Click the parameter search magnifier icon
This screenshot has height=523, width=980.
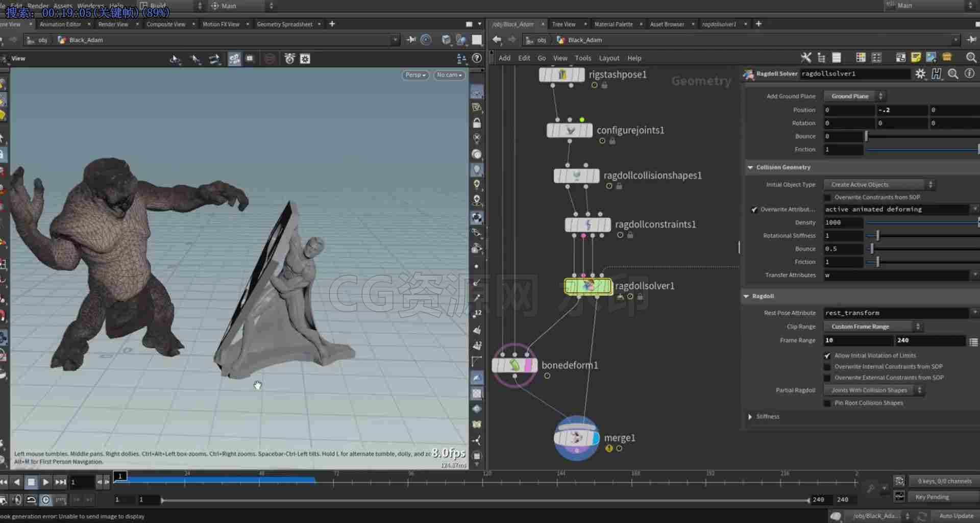[x=953, y=73]
